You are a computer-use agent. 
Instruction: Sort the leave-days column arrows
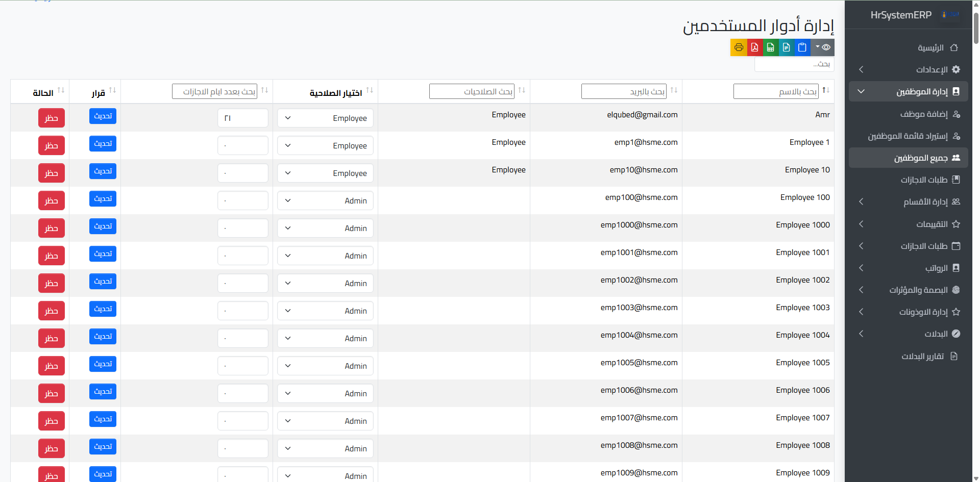264,90
